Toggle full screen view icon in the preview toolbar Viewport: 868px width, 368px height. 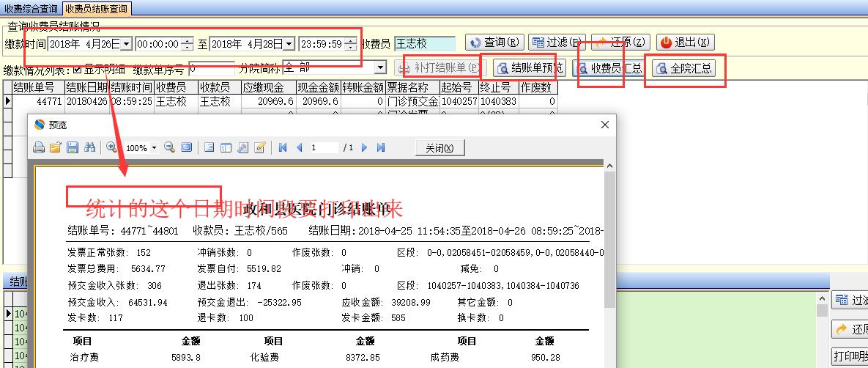[x=187, y=147]
